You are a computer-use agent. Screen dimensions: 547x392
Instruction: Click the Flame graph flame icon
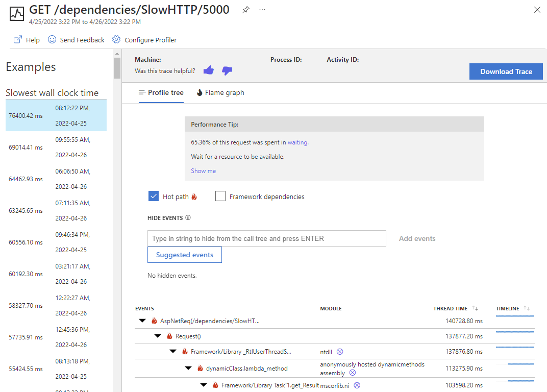point(200,92)
